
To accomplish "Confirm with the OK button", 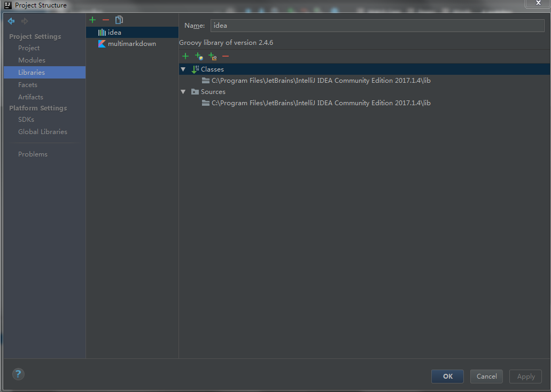I will [447, 376].
